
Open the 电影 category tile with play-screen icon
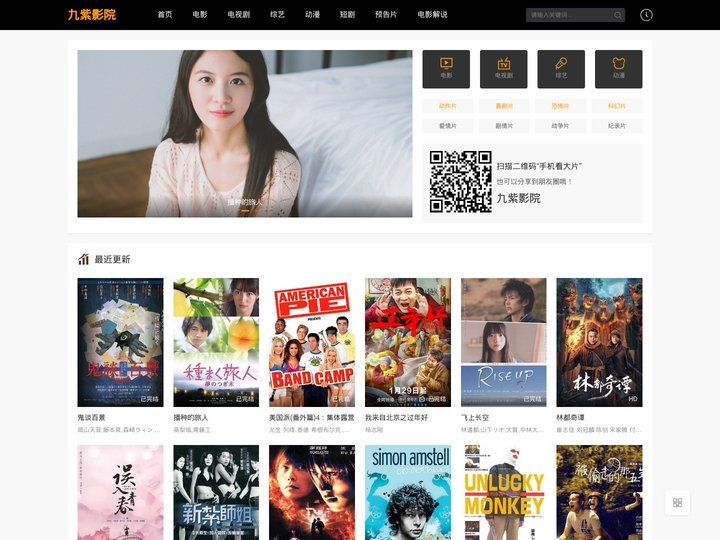pos(446,69)
